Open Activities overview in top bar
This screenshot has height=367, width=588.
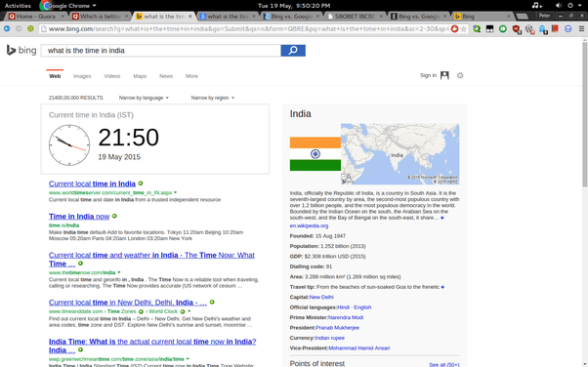(18, 5)
